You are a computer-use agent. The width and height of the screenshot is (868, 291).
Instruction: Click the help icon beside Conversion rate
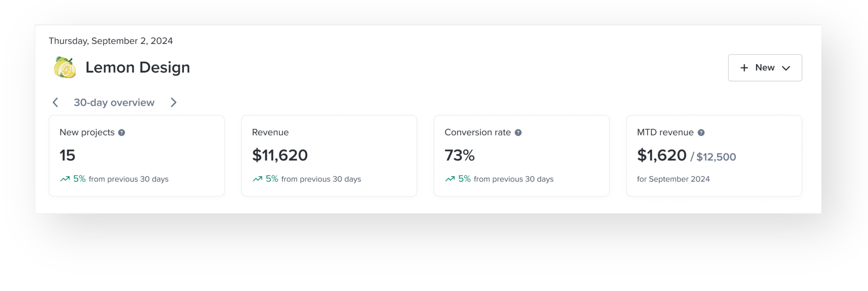(x=518, y=133)
